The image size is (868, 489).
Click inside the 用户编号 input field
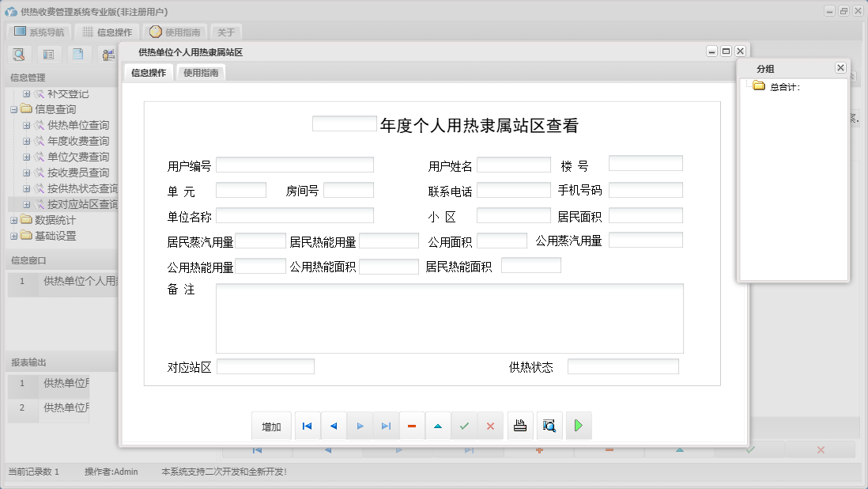(x=296, y=164)
